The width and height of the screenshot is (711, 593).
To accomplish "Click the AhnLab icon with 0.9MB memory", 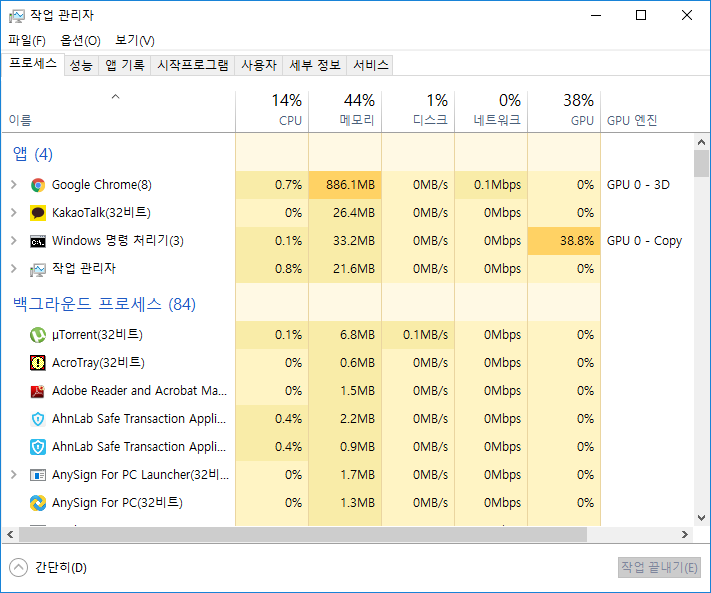I will (38, 447).
